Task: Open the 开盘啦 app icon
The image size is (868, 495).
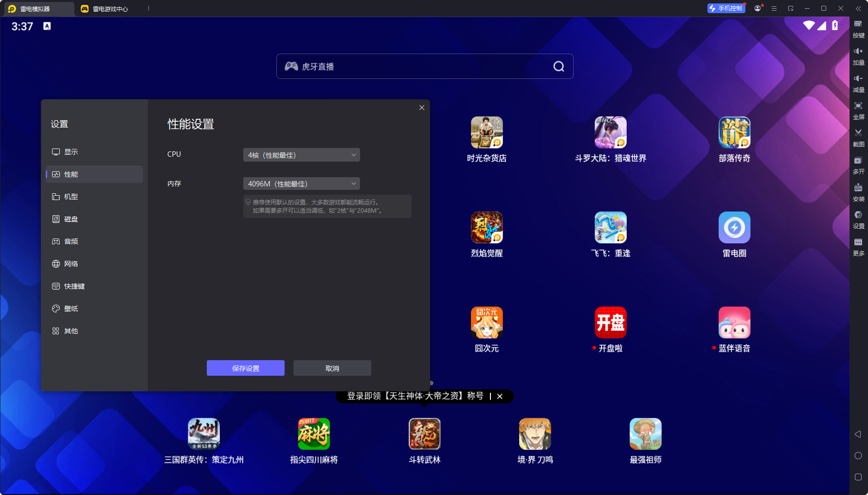Action: [x=610, y=323]
